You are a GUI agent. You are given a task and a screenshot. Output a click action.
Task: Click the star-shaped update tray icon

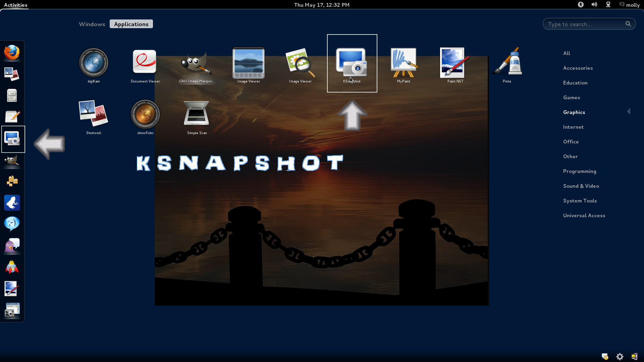click(x=620, y=357)
